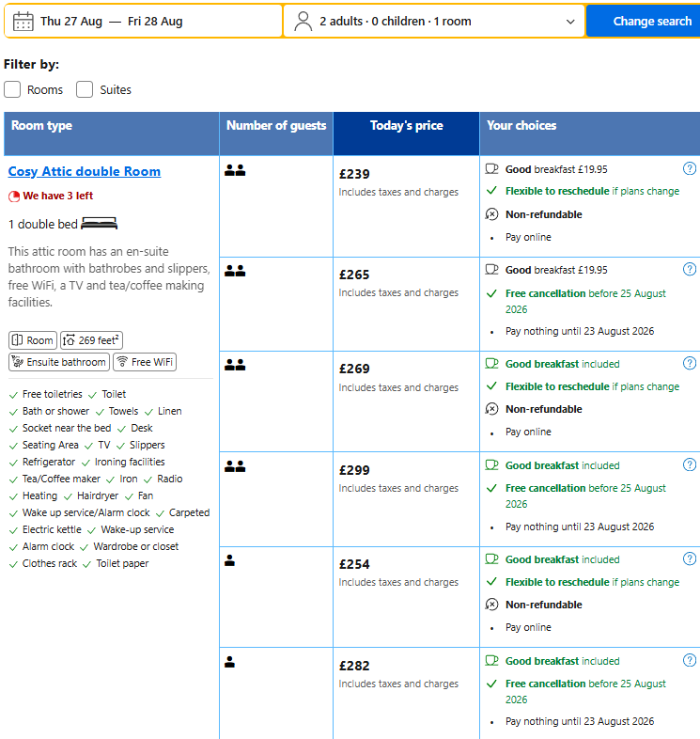The image size is (700, 739).
Task: Open help icon in the £239 row
Action: tap(689, 168)
